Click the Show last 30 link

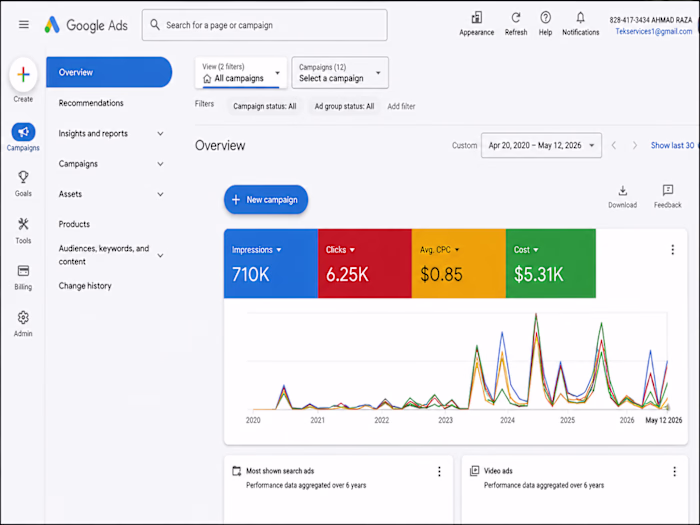672,145
